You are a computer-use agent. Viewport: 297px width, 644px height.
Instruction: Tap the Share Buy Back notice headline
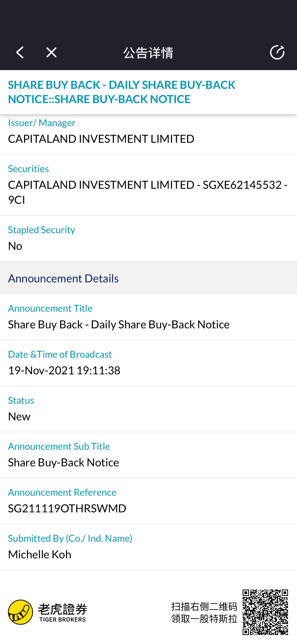[121, 92]
